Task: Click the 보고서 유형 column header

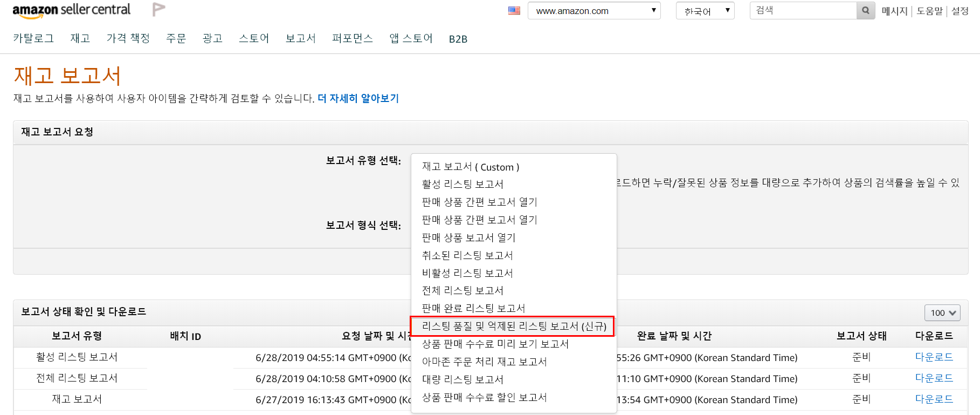Action: click(77, 336)
